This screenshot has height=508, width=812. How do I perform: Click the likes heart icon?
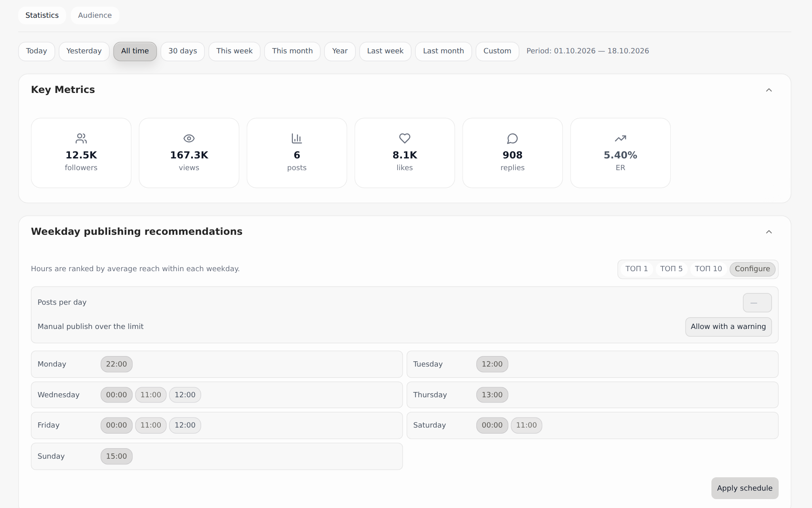[405, 139]
